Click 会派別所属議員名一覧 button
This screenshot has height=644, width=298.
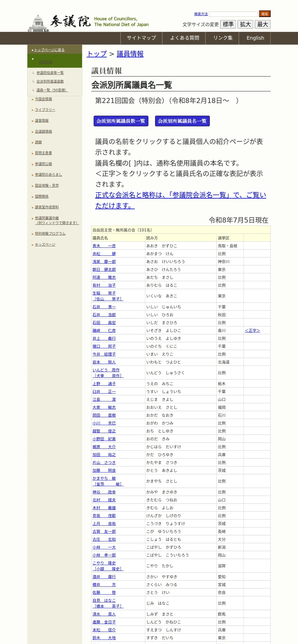coord(182,121)
